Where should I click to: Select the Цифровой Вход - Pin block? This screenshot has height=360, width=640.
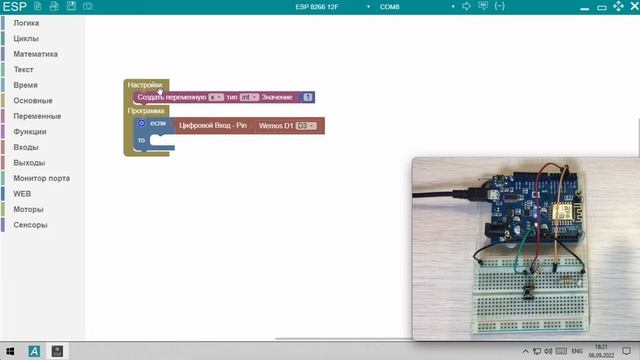pos(213,125)
